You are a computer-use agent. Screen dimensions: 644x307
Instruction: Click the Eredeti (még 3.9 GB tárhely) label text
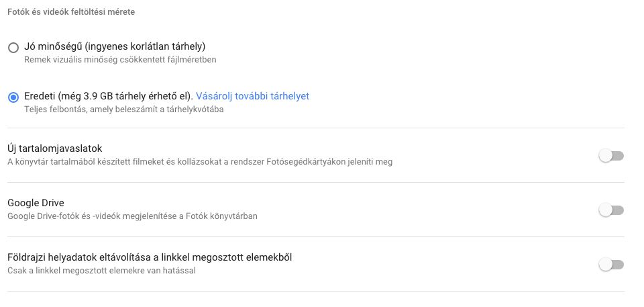click(x=109, y=96)
